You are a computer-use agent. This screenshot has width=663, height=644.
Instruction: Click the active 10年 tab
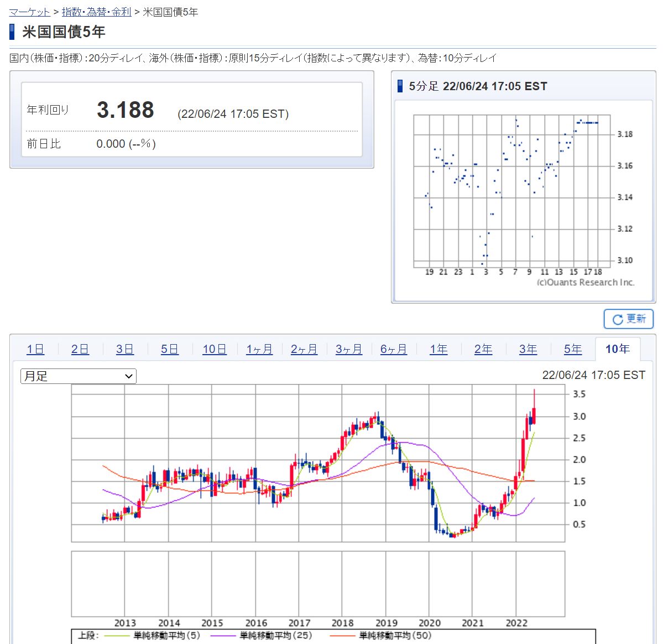pos(618,349)
